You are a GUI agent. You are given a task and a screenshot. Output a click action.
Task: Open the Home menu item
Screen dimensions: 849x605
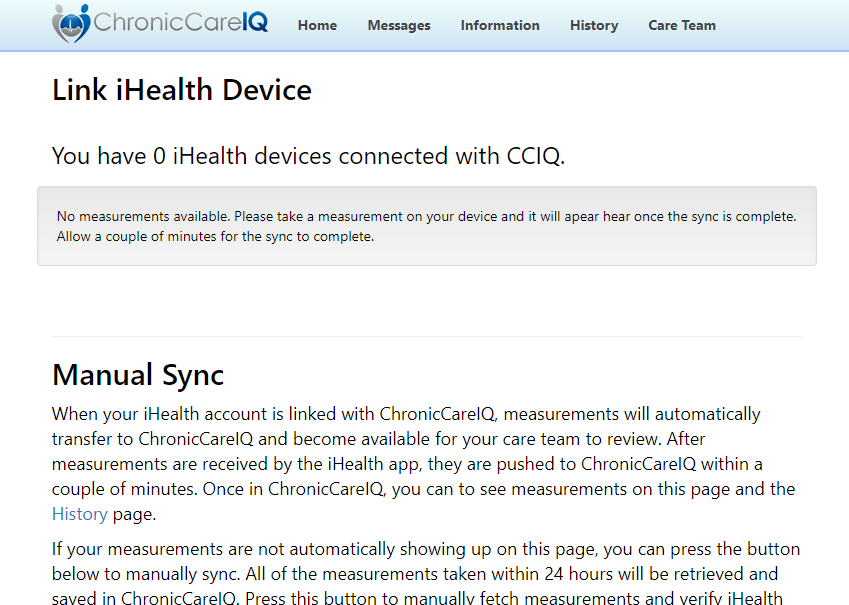coord(317,25)
